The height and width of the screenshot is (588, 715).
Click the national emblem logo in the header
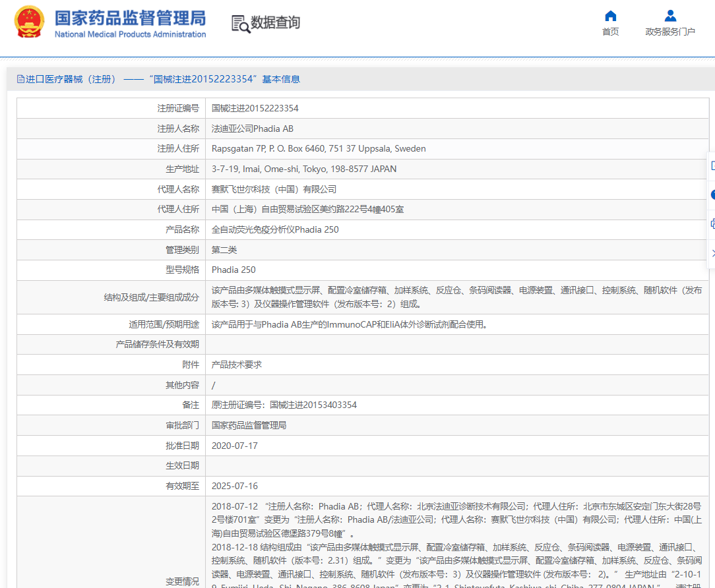coord(29,21)
